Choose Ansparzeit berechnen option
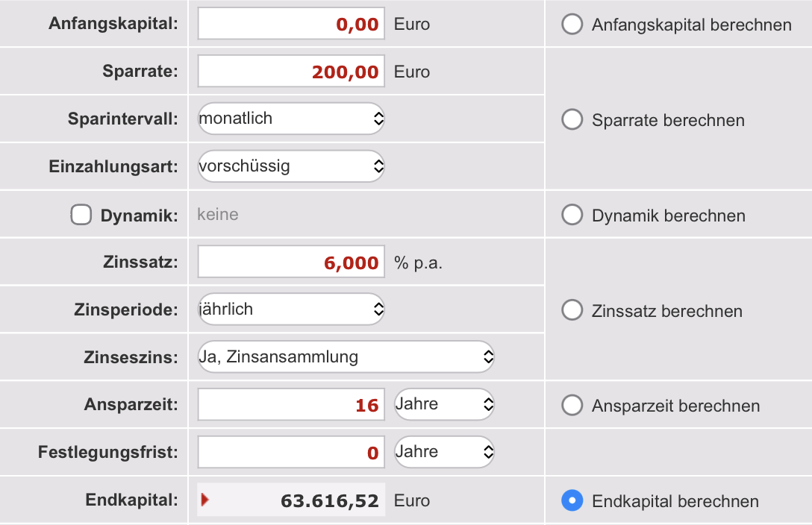Screen dimensions: 812x525 point(572,405)
